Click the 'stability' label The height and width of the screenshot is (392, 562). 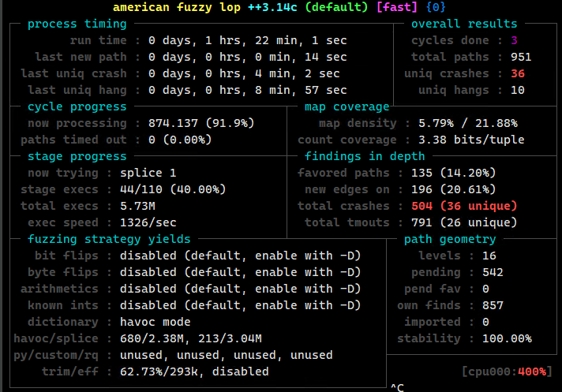point(429,338)
